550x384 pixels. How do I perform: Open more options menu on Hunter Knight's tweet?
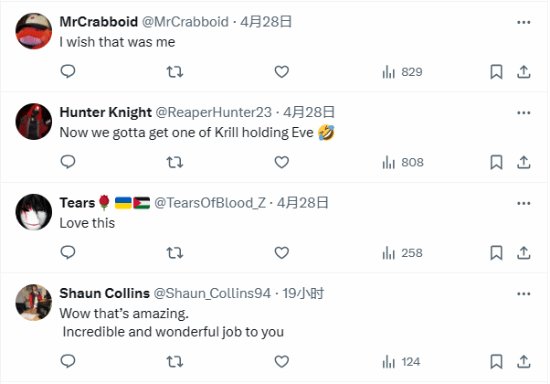[524, 113]
